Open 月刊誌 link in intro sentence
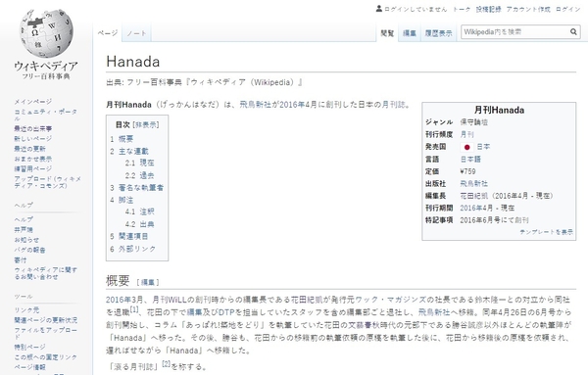Image resolution: width=588 pixels, height=375 pixels. 393,105
